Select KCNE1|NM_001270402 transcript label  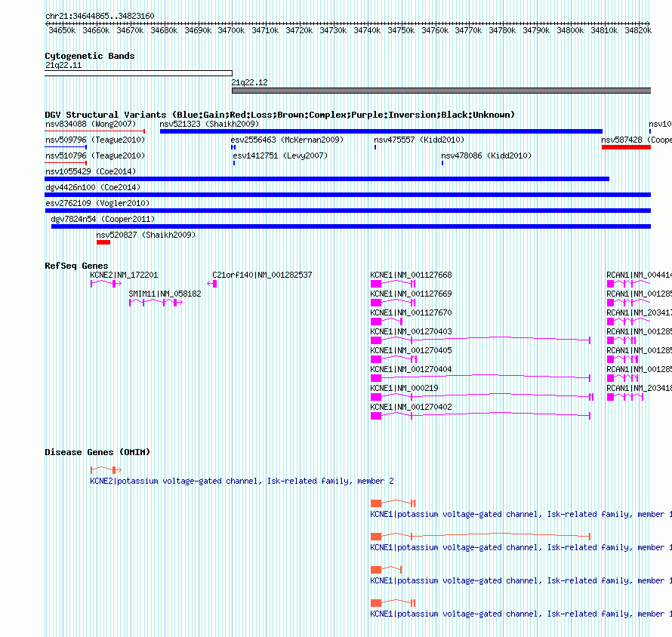(x=411, y=407)
